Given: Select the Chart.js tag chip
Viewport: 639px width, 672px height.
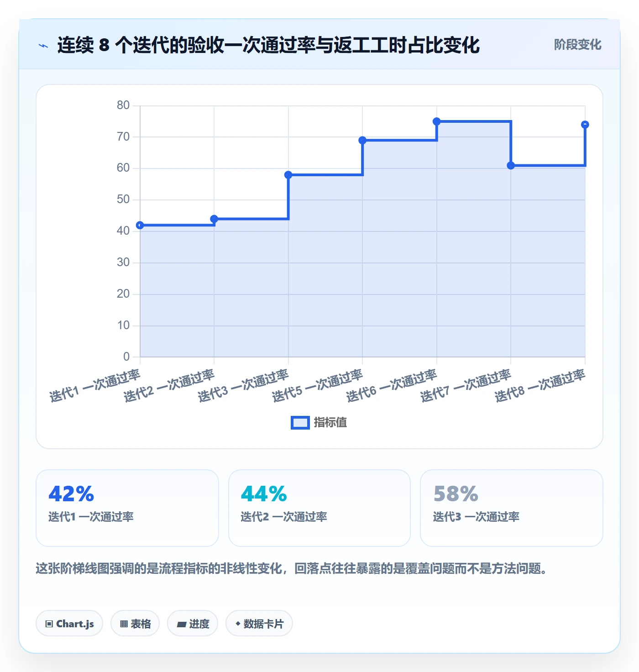Looking at the screenshot, I should point(69,624).
